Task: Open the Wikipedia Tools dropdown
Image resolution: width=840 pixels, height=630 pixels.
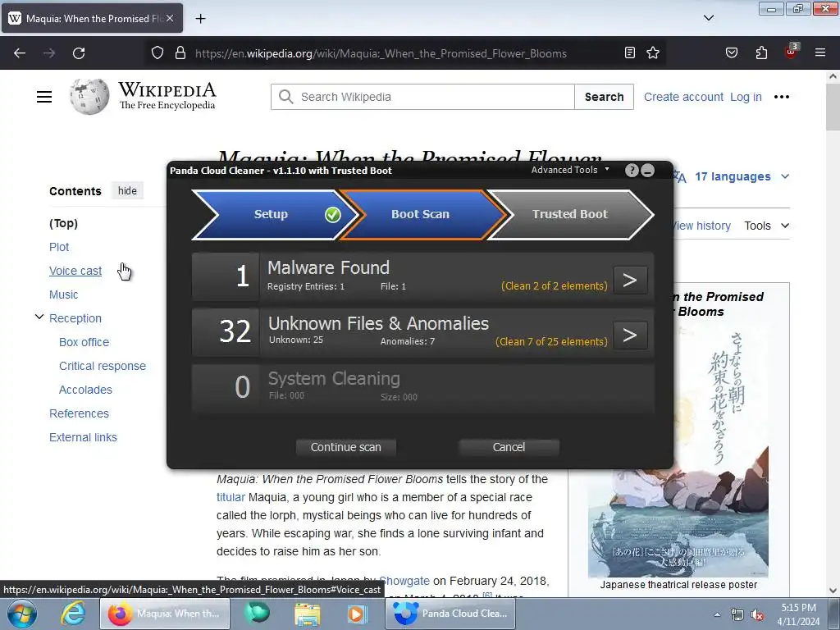Action: coord(766,226)
